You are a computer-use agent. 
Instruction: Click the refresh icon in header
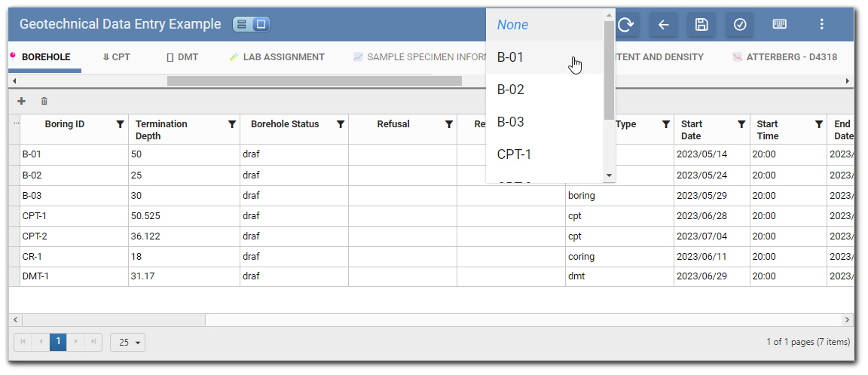click(x=625, y=25)
